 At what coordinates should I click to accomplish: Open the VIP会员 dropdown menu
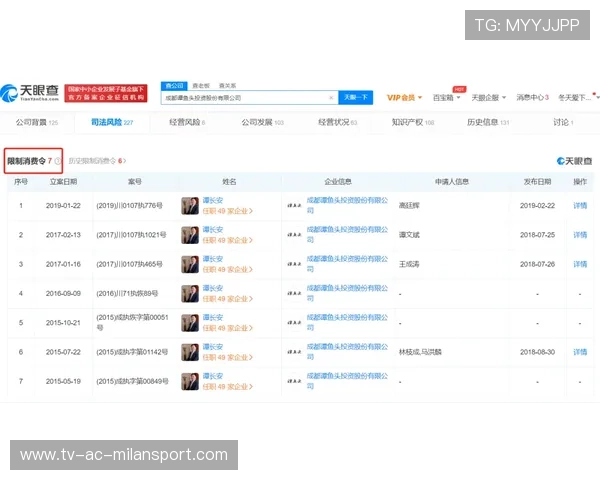pyautogui.click(x=404, y=98)
